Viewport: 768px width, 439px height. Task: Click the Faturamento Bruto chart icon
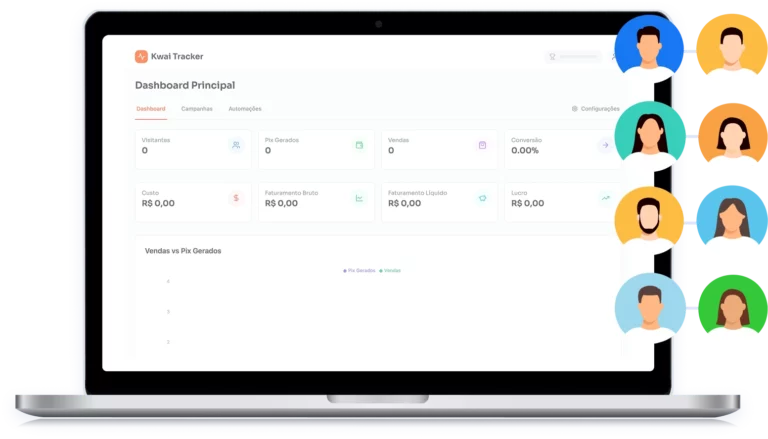coord(359,198)
